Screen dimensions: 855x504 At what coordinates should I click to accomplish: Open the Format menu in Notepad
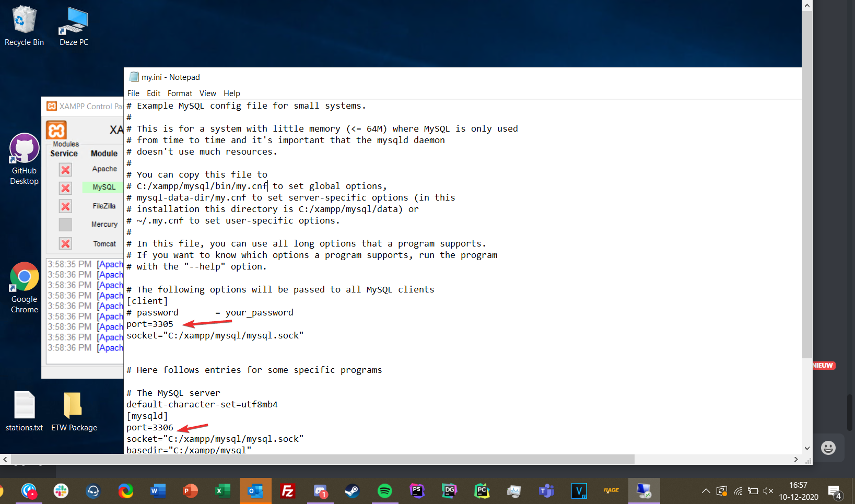pos(180,93)
